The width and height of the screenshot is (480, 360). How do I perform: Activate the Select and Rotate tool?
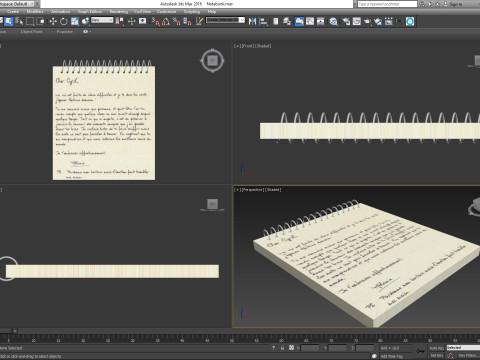point(64,22)
